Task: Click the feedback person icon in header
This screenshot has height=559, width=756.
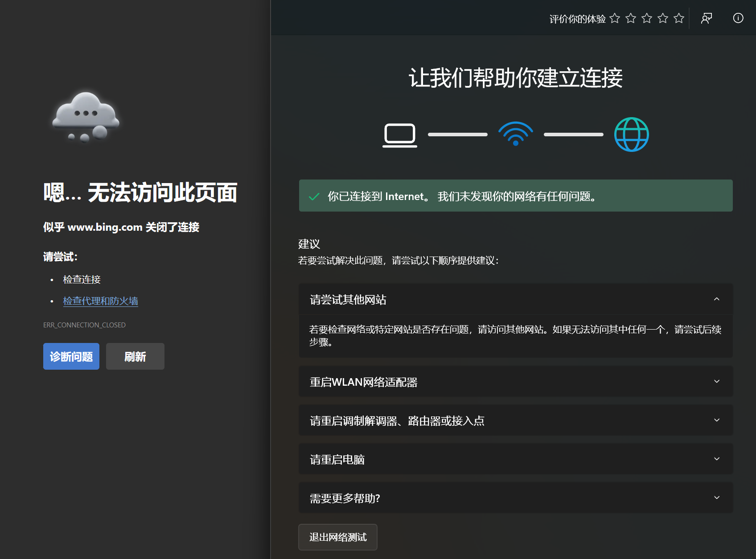Action: (x=707, y=18)
